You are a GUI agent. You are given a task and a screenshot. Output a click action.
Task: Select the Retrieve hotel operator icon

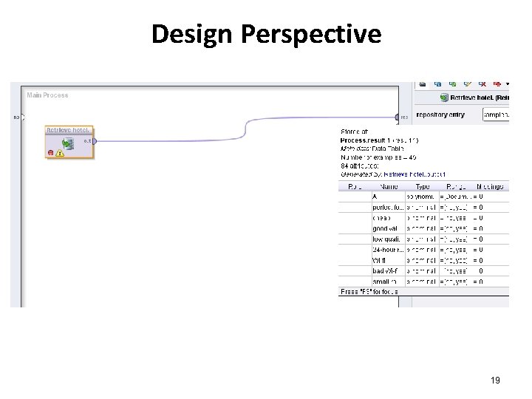pyautogui.click(x=67, y=143)
